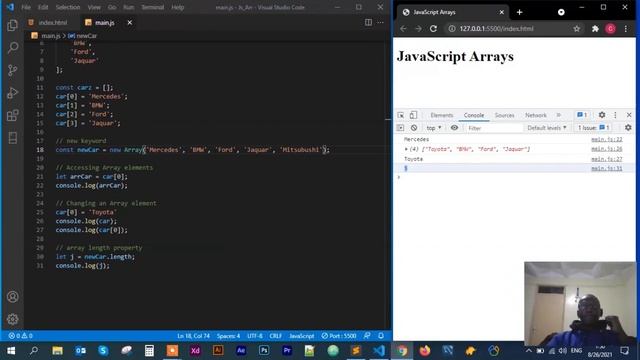The height and width of the screenshot is (360, 640).
Task: Open Photoshop from the taskbar
Action: [264, 351]
